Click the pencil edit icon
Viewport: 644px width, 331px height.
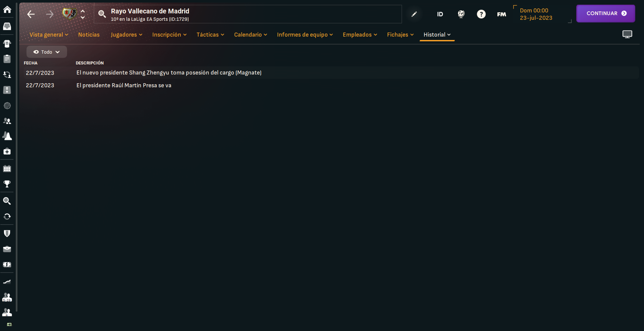click(x=414, y=14)
